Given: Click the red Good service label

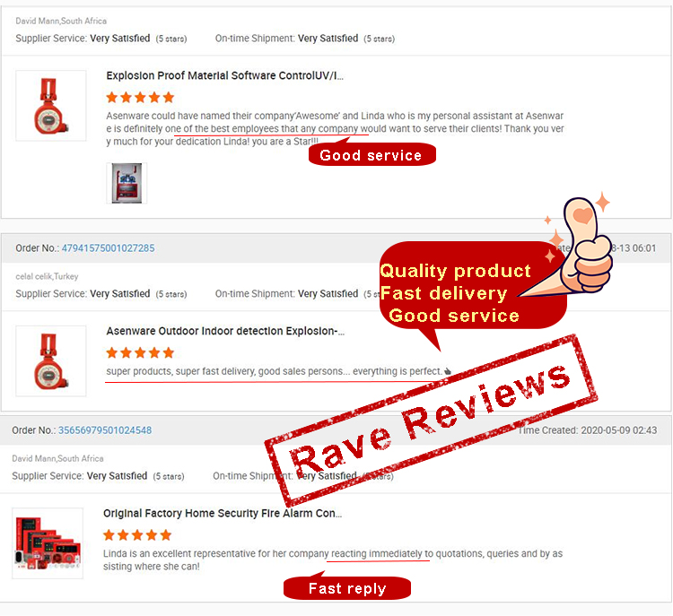Looking at the screenshot, I should 371,154.
